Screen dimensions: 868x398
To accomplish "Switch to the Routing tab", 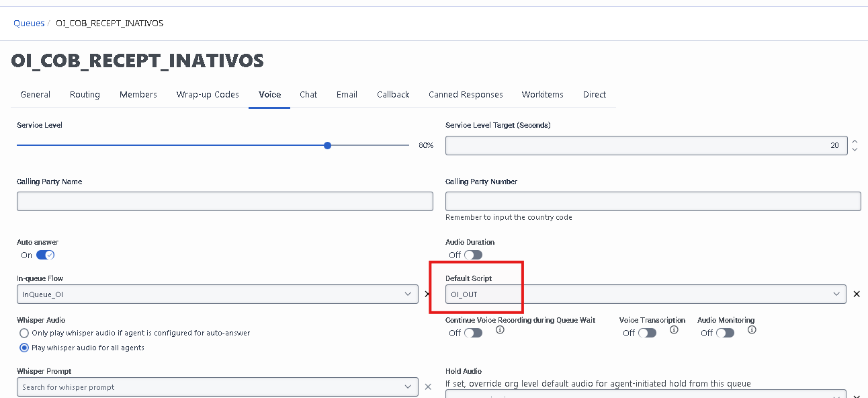I will pos(85,95).
